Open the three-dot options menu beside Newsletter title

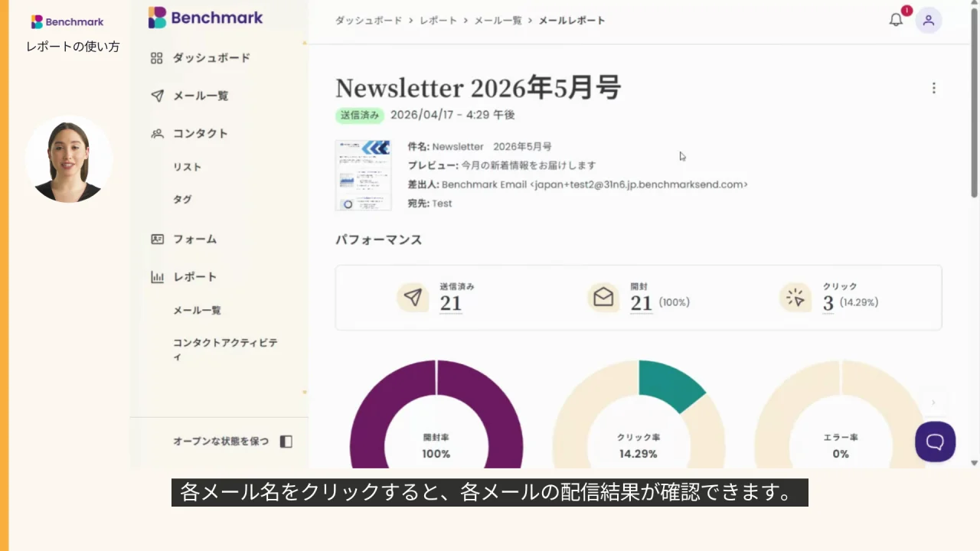933,88
